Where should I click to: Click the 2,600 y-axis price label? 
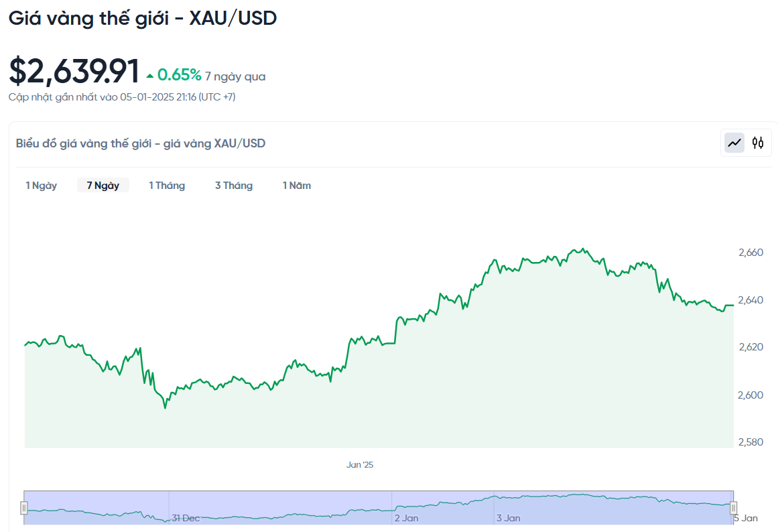[x=751, y=395]
